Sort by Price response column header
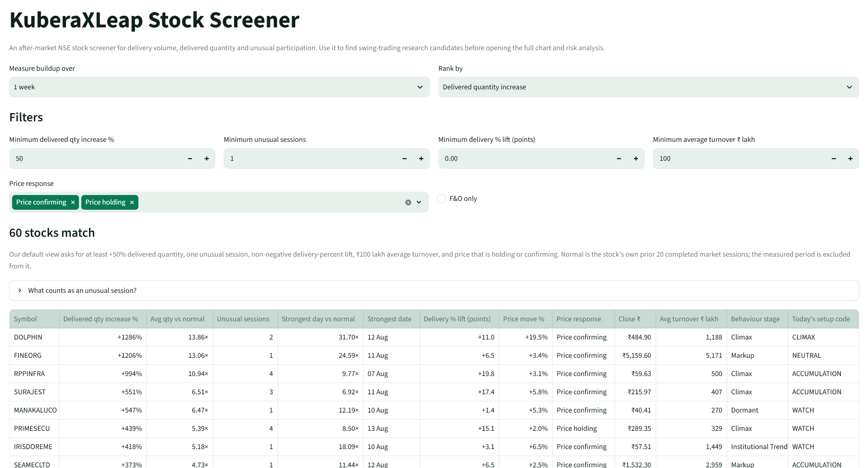The image size is (868, 468). coord(583,319)
